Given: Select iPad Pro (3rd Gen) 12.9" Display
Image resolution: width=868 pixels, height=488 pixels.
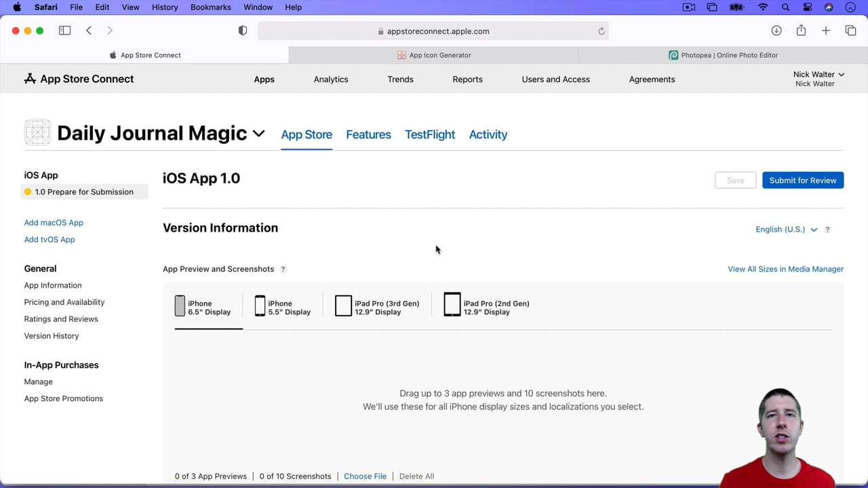Looking at the screenshot, I should 378,308.
